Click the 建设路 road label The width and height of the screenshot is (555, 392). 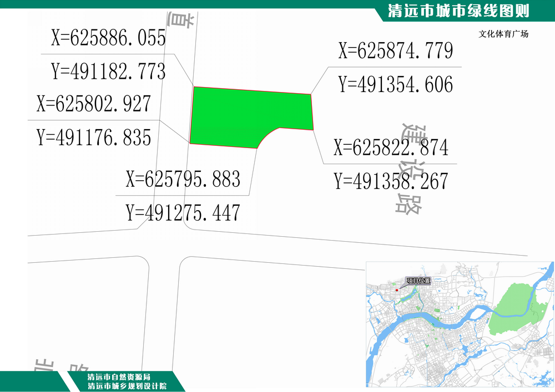coord(411,169)
